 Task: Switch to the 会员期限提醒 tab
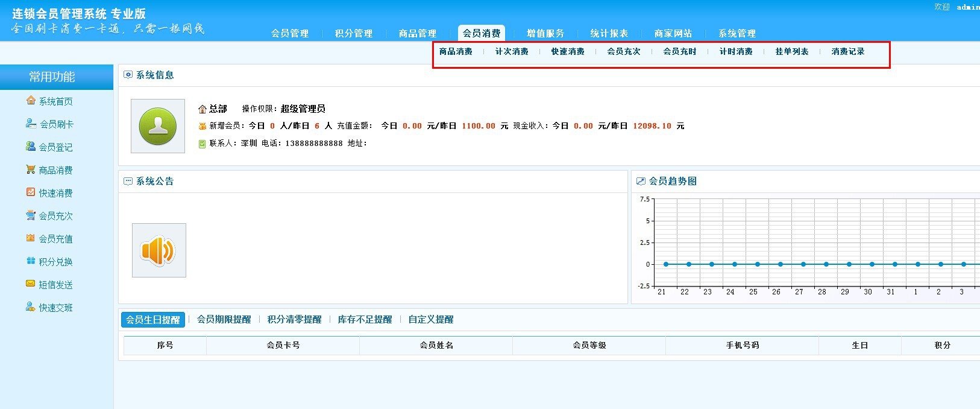click(x=224, y=320)
